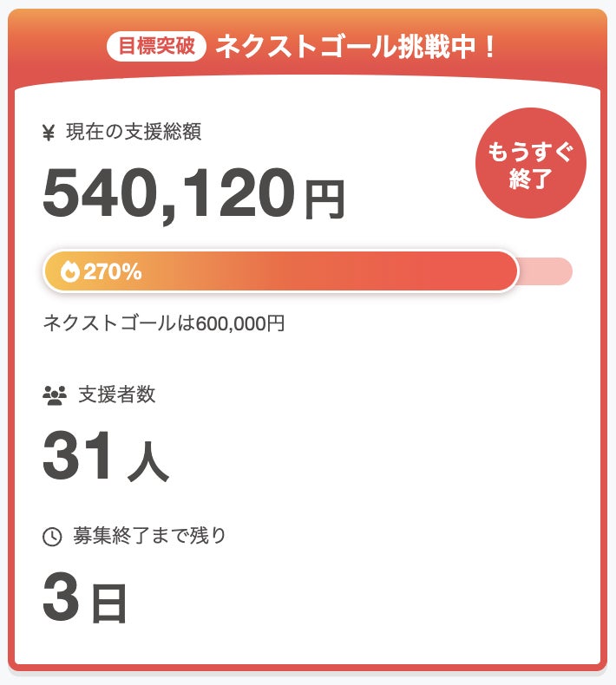616x685 pixels.
Task: Click the 日 unit after 3
Action: click(x=109, y=605)
